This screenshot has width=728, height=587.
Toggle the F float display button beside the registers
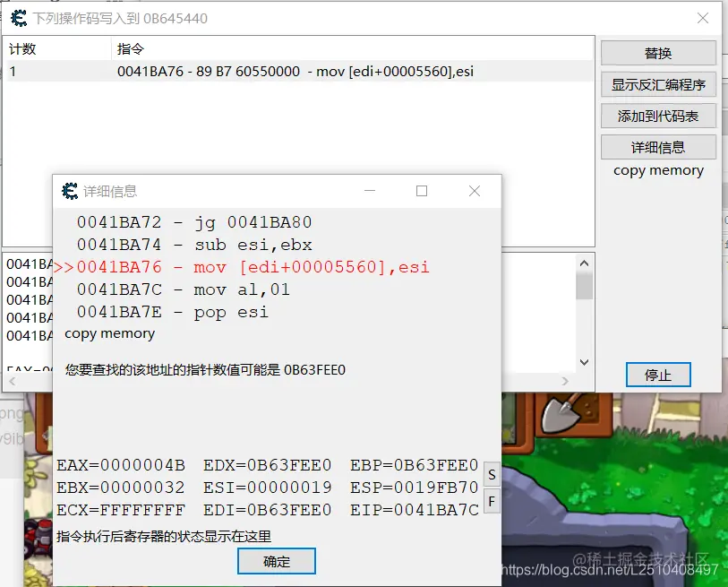[491, 502]
